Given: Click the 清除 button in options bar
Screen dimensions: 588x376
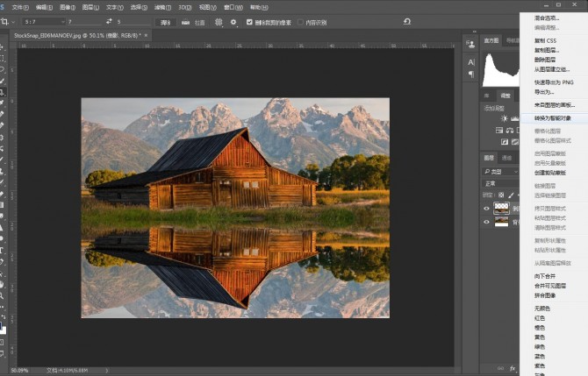Looking at the screenshot, I should pos(165,21).
